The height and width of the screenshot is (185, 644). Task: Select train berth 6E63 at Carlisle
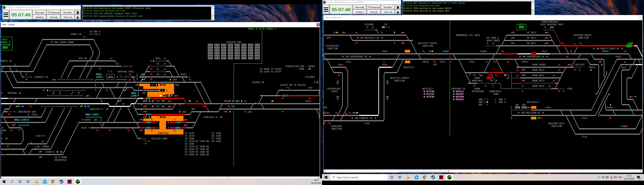148,114
